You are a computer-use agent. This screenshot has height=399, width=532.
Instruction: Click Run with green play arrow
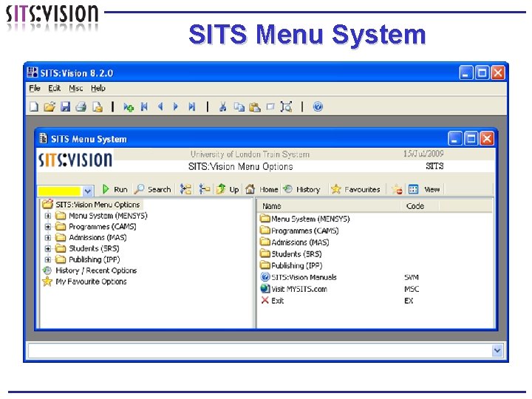[x=115, y=189]
